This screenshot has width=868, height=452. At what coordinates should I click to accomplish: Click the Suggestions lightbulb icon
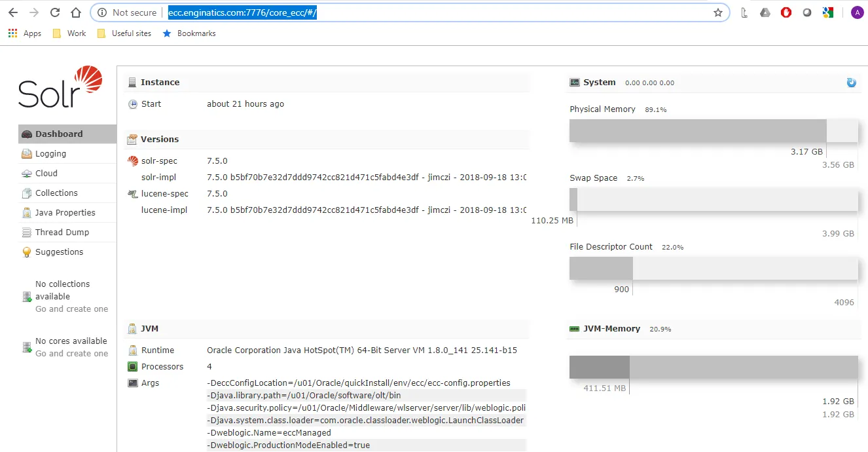point(27,252)
